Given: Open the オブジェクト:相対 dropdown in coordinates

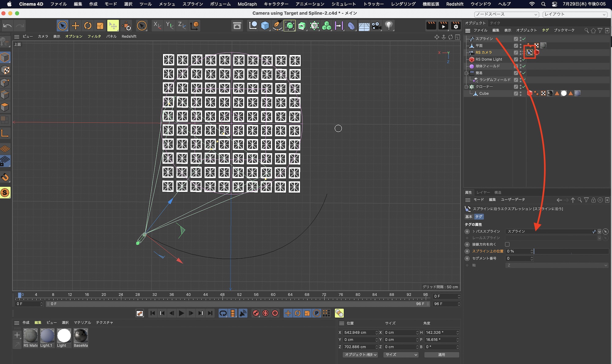Looking at the screenshot, I should click(x=360, y=355).
